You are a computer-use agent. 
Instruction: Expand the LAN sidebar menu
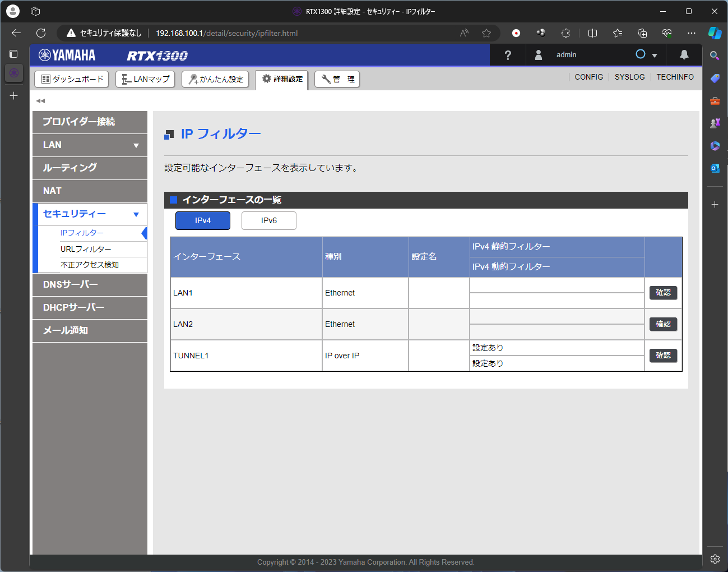point(136,145)
